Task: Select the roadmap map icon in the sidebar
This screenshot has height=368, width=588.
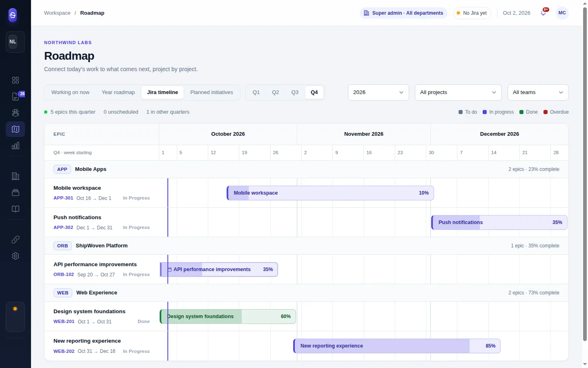Action: (16, 129)
